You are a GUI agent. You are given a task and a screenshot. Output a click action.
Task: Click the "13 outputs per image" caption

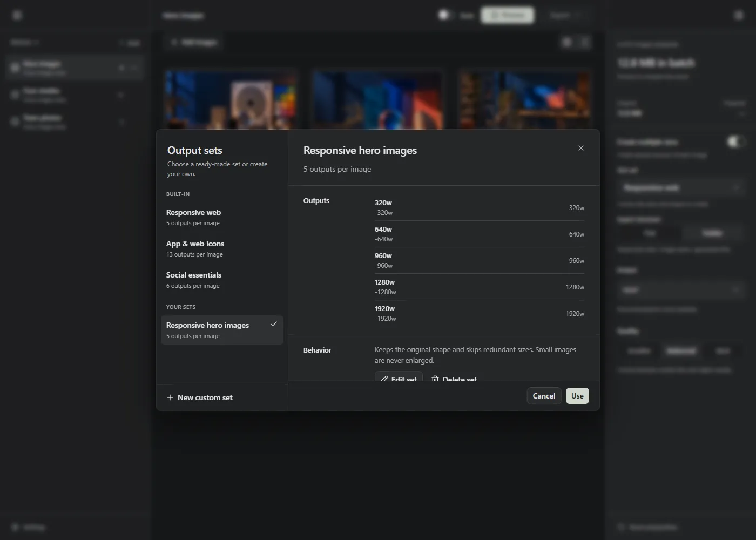coord(194,254)
